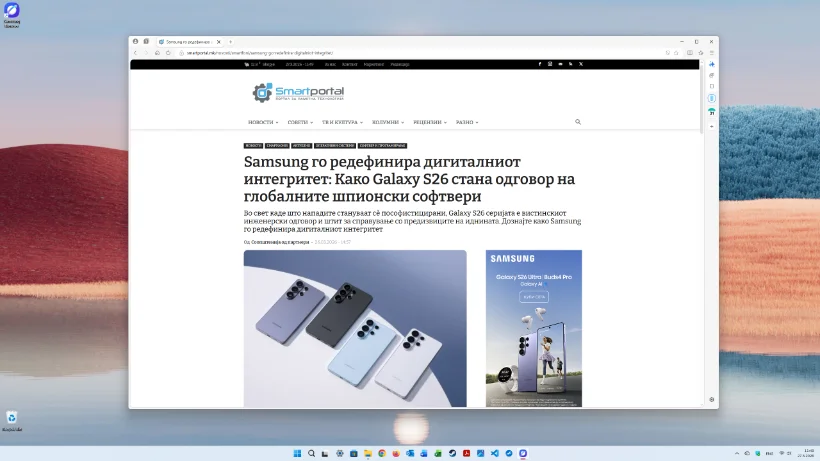
Task: Click the Smartportal logo
Action: (298, 93)
